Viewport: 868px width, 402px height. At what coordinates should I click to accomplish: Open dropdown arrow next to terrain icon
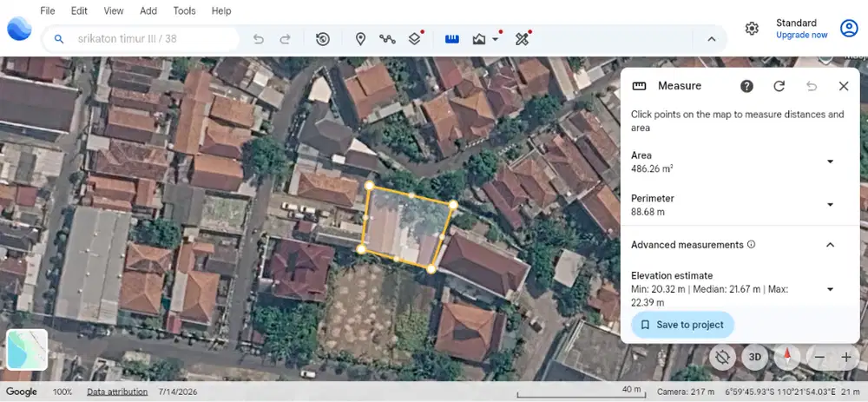coord(495,39)
